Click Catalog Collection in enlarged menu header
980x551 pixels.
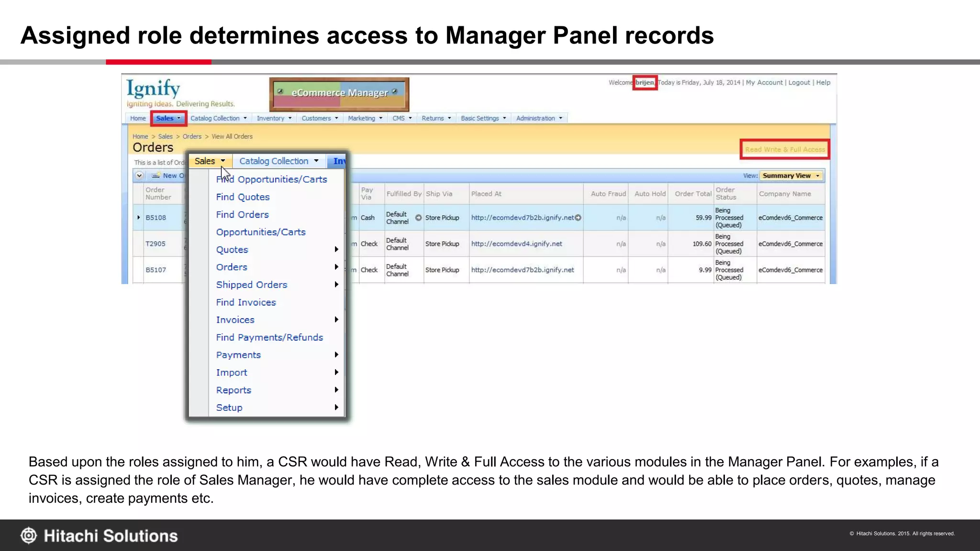coord(278,161)
